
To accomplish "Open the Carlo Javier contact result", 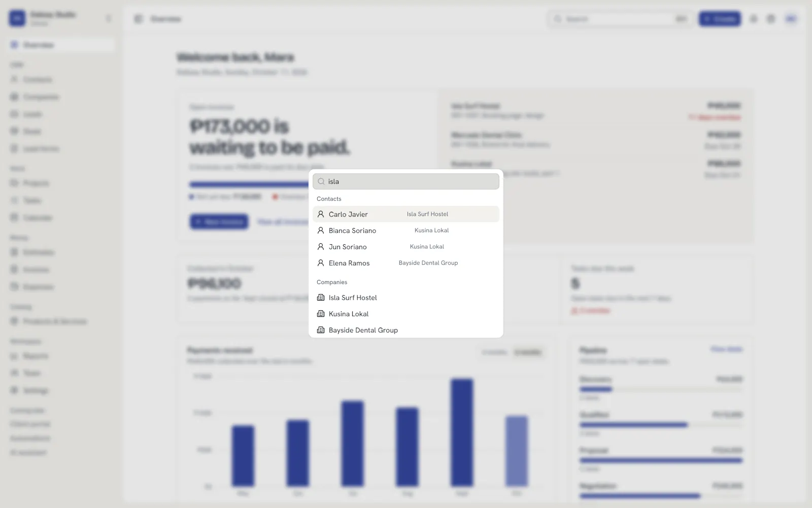I will (x=406, y=214).
